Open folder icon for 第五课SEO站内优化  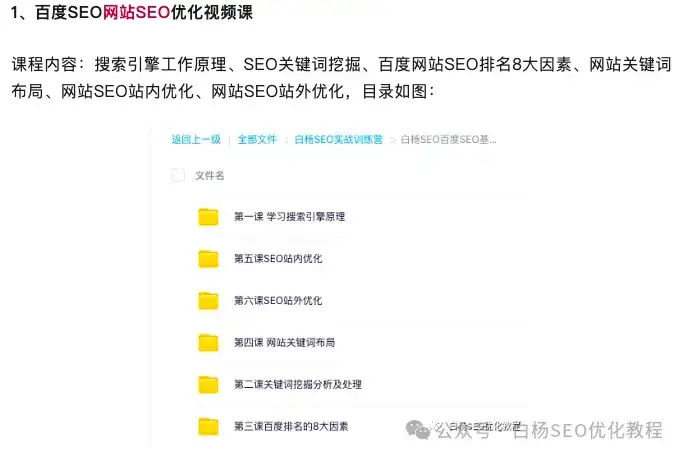point(208,259)
